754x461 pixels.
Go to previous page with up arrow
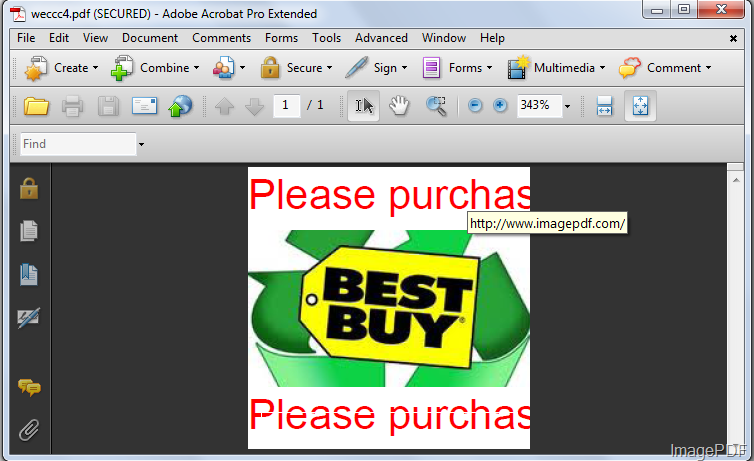click(x=224, y=106)
